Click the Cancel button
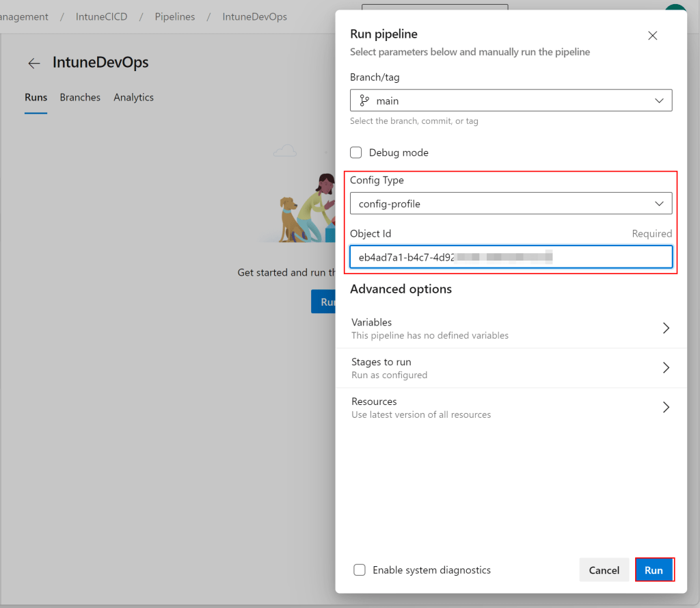 [604, 570]
